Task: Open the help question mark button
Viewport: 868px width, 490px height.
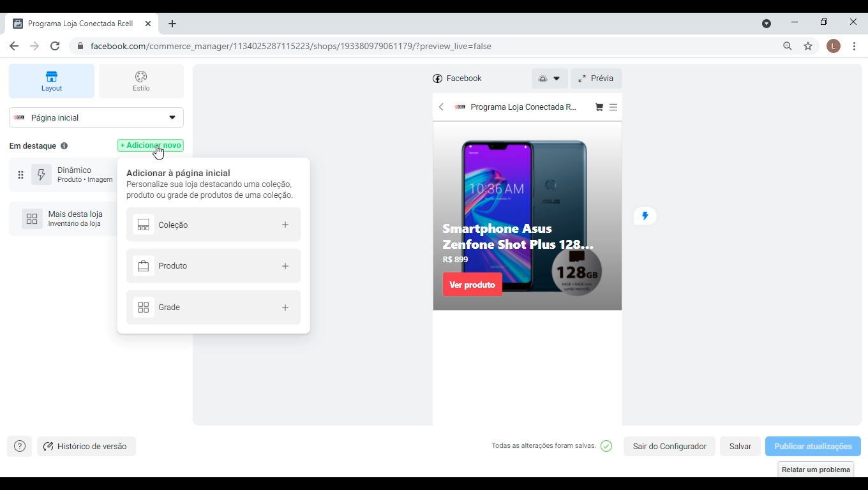Action: click(x=20, y=446)
